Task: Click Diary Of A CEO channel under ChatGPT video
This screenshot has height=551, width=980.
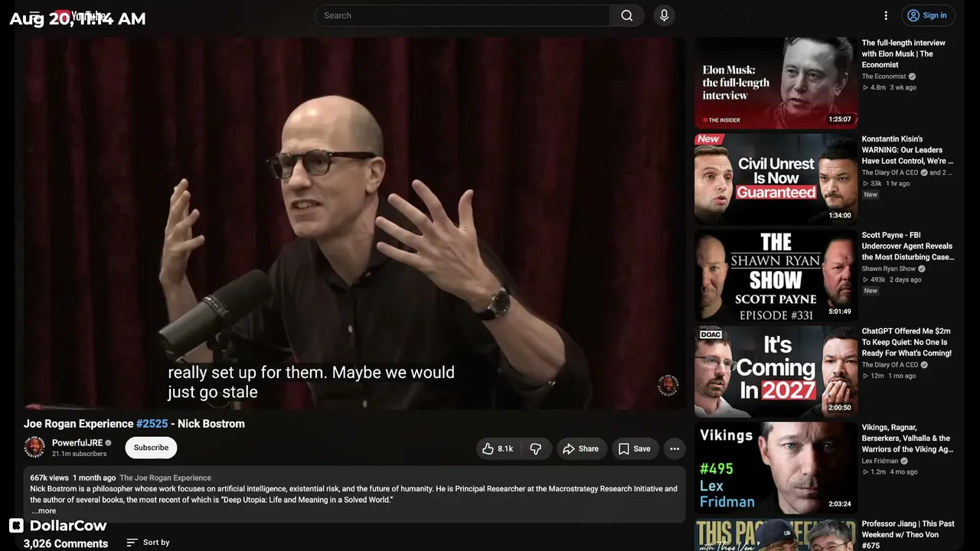Action: pyautogui.click(x=890, y=365)
